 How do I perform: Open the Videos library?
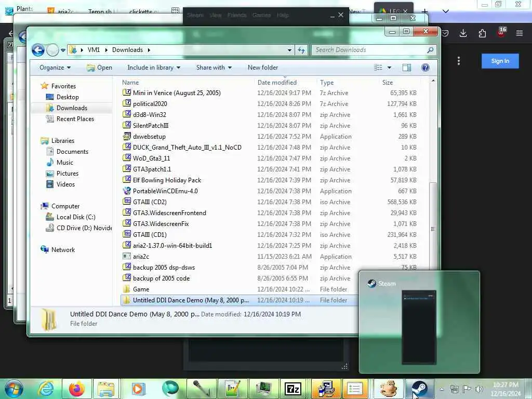pyautogui.click(x=65, y=184)
